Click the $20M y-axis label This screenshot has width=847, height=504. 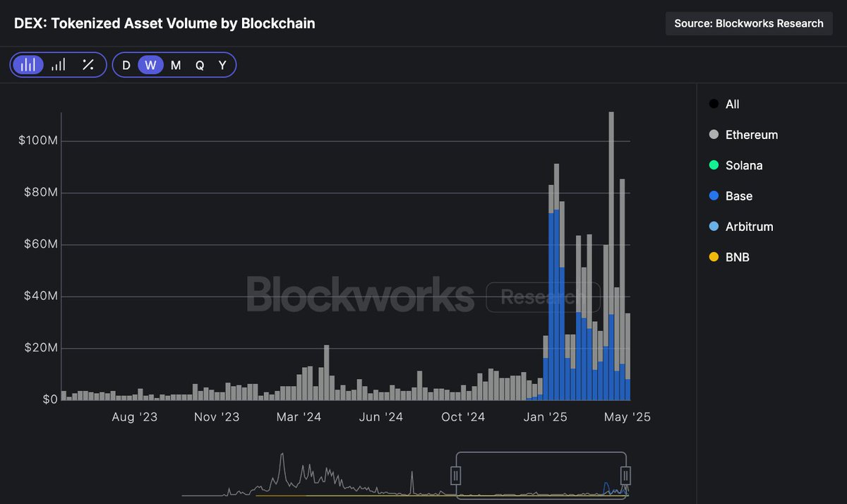40,348
